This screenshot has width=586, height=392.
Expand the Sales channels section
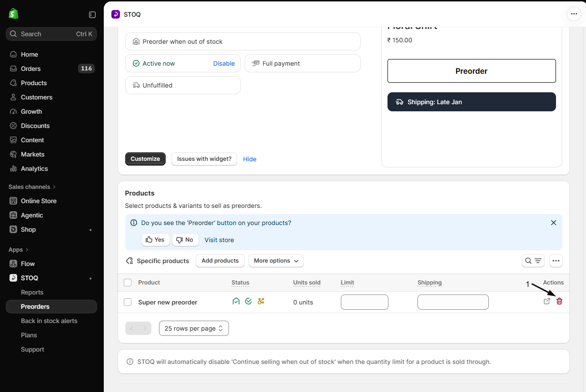tap(32, 187)
